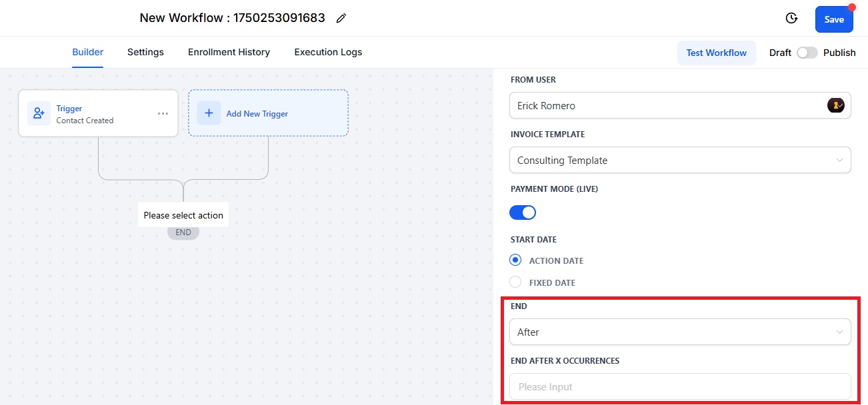Edit workflow name with pencil icon
The width and height of the screenshot is (868, 405).
coord(341,19)
